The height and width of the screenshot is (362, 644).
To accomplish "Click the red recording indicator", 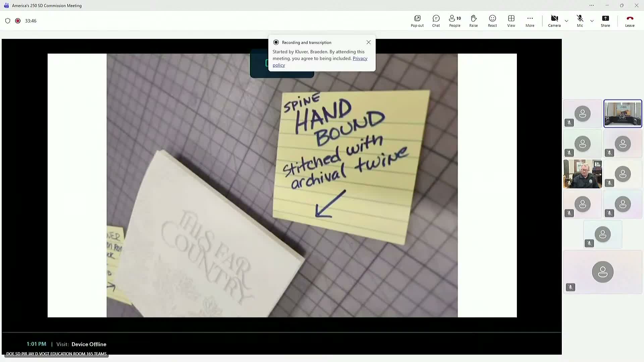I will 18,21.
